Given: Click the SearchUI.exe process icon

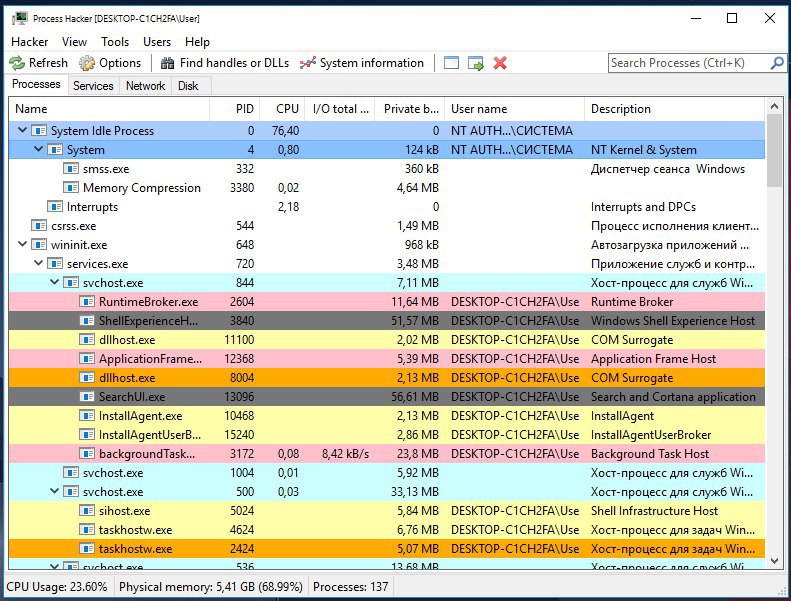Looking at the screenshot, I should (87, 397).
